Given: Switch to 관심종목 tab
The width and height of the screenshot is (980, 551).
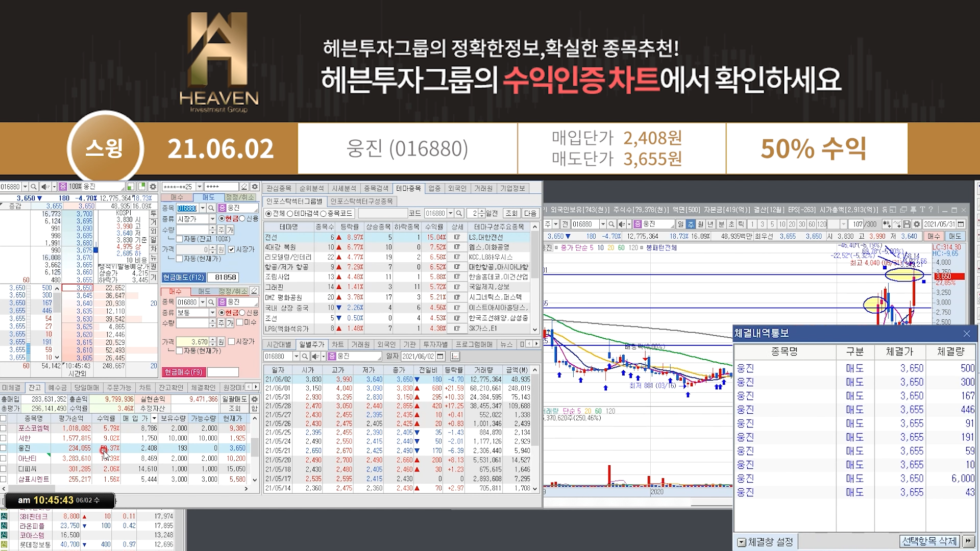Looking at the screenshot, I should coord(279,188).
